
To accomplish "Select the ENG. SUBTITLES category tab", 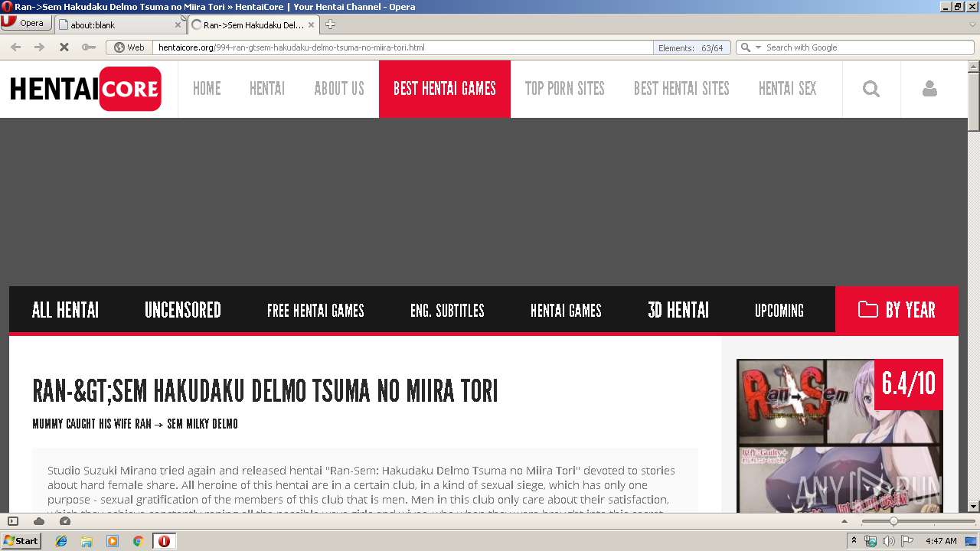I will click(x=447, y=310).
